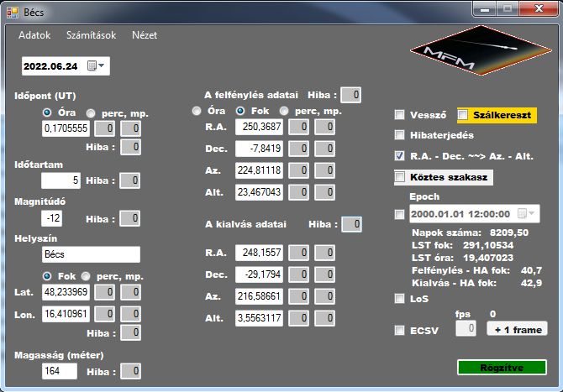Click the Kialvás - HA fok value 42,9
Screen dimensions: 563x392
[532, 283]
